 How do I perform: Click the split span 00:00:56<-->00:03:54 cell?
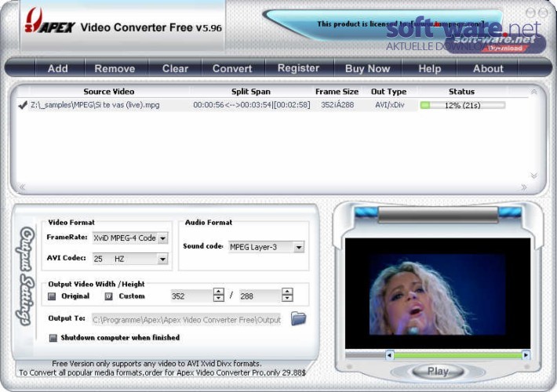[x=252, y=105]
